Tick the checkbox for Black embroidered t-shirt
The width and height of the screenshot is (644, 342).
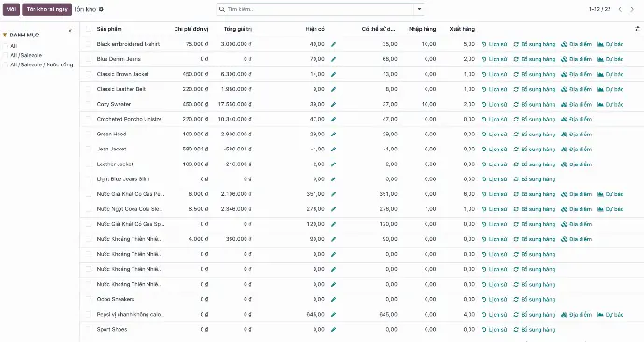89,44
